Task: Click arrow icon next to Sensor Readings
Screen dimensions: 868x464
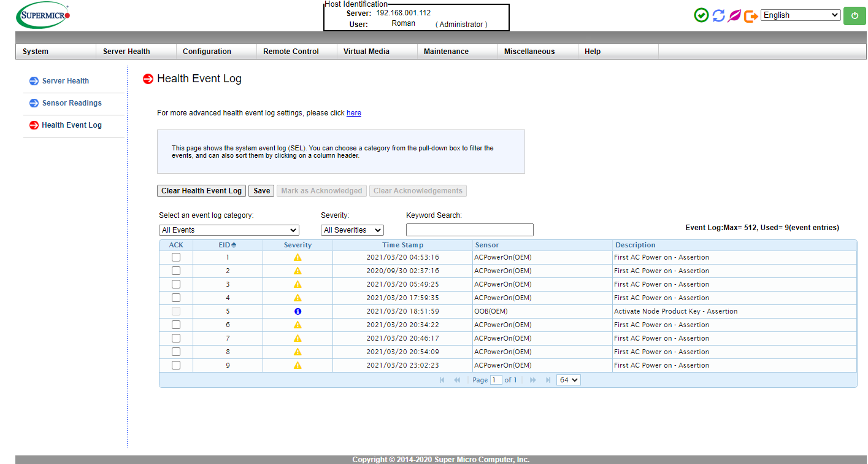Action: (34, 103)
